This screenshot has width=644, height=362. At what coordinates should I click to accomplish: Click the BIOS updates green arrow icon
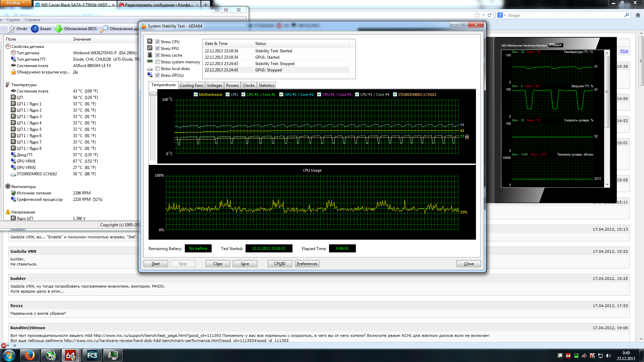point(59,29)
